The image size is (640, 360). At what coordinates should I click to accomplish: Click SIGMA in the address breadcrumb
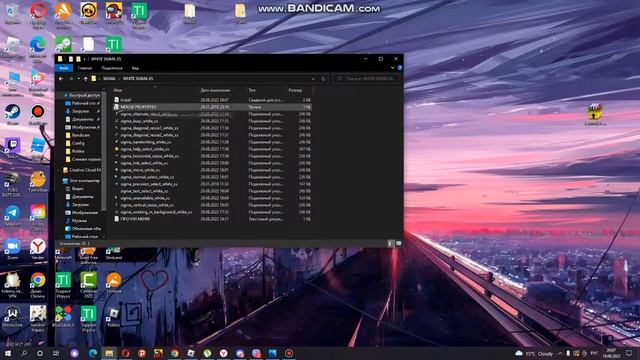point(109,78)
